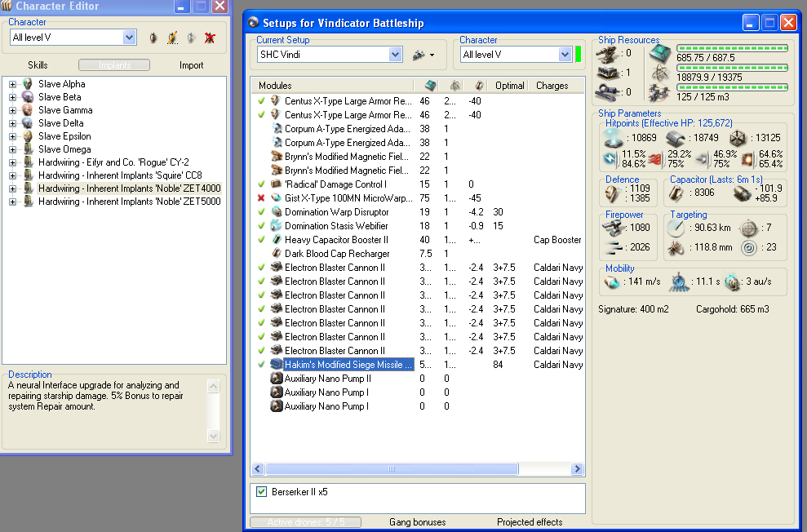Click the capacitor icon showing 8306
Viewport: 807px width, 532px height.
click(x=676, y=193)
